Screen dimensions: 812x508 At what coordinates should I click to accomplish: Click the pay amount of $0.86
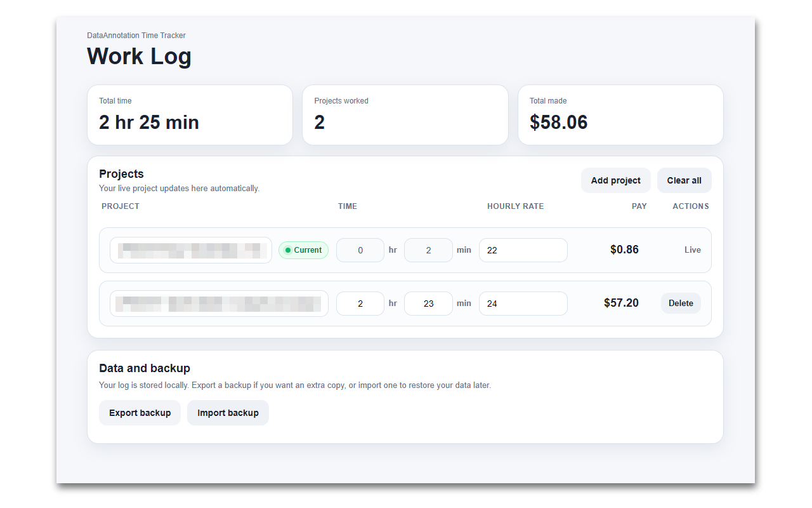(624, 250)
